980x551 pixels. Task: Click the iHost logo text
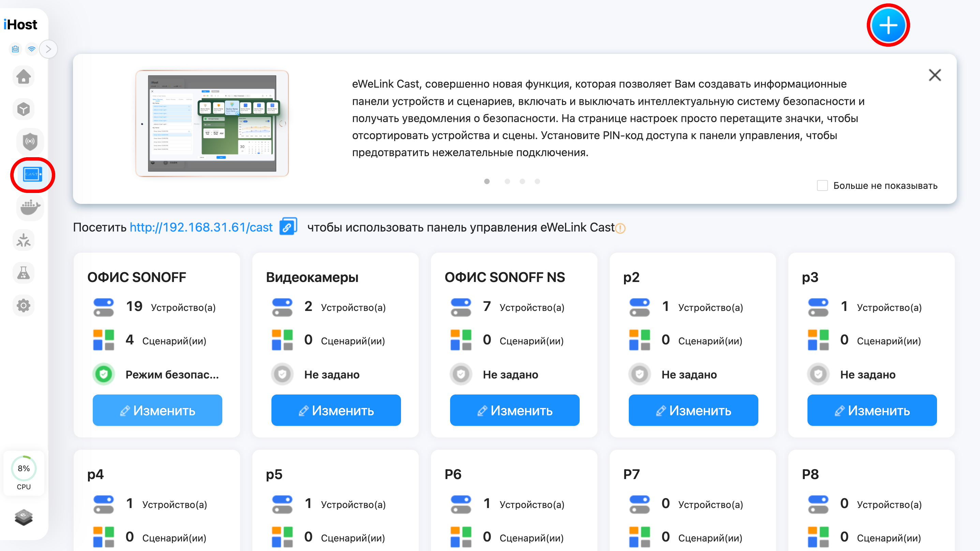click(20, 24)
